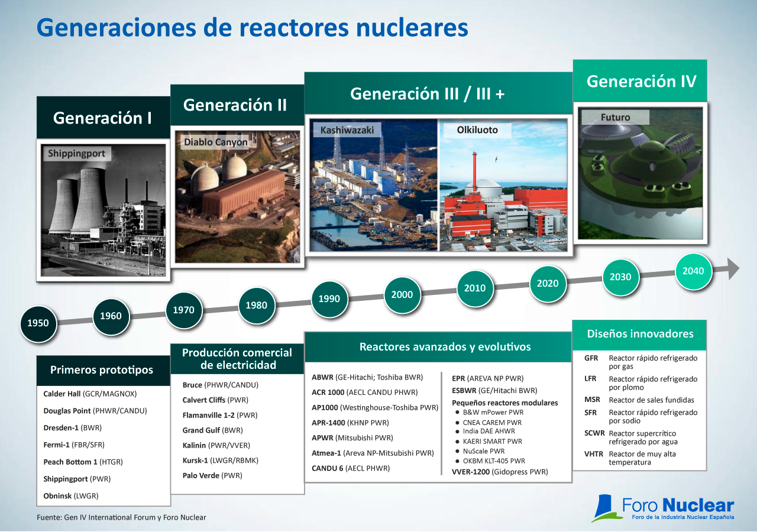Select VVER-1200 (Gidopress PWR) entry
757x532 pixels.
(500, 472)
